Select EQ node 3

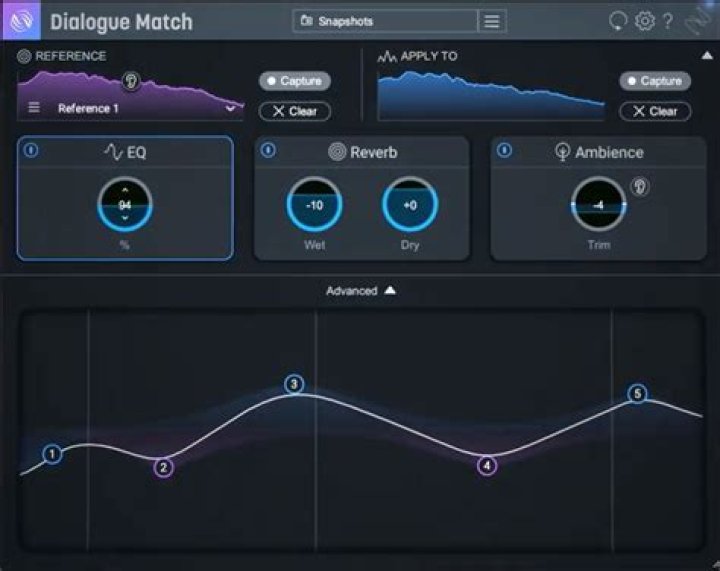pyautogui.click(x=294, y=384)
